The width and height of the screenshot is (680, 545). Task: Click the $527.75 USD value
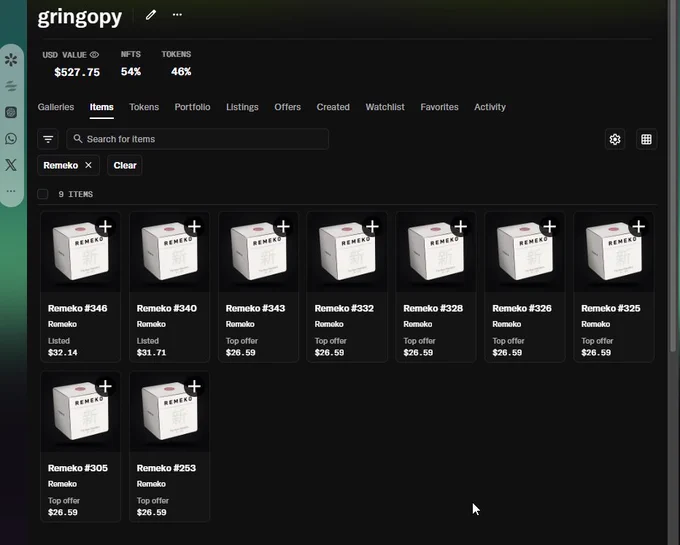77,72
